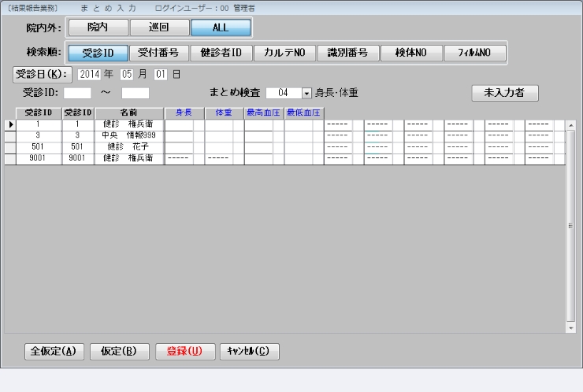The height and width of the screenshot is (392, 583).
Task: Click the 受診日(K) button
Action: click(x=43, y=74)
